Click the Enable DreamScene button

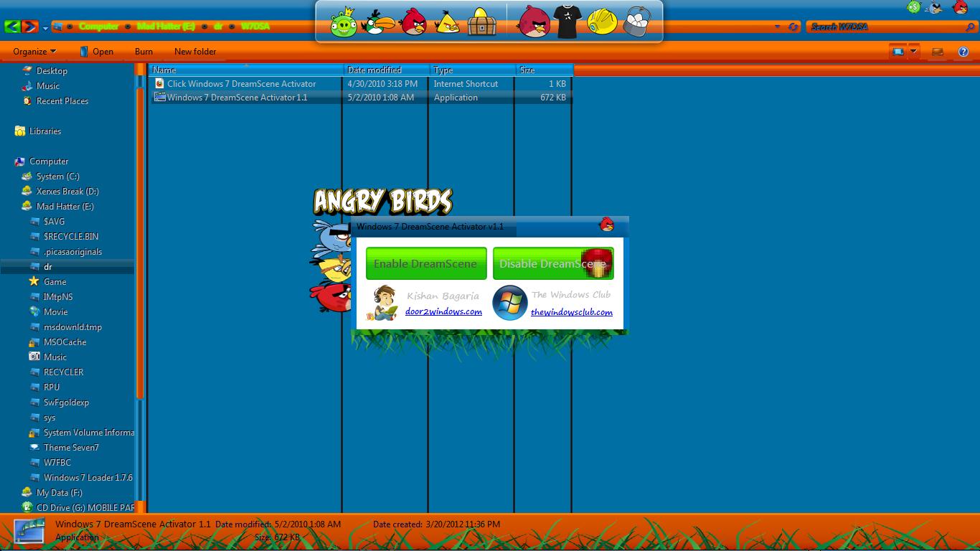[426, 263]
